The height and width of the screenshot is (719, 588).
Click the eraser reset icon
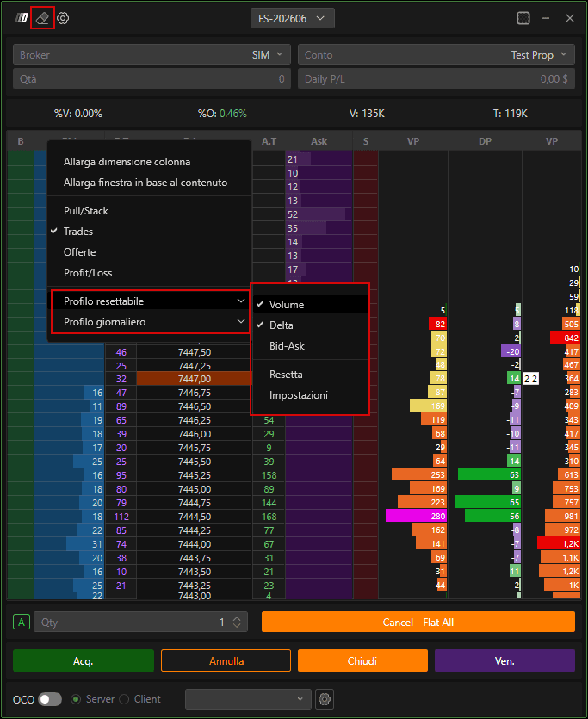point(42,18)
